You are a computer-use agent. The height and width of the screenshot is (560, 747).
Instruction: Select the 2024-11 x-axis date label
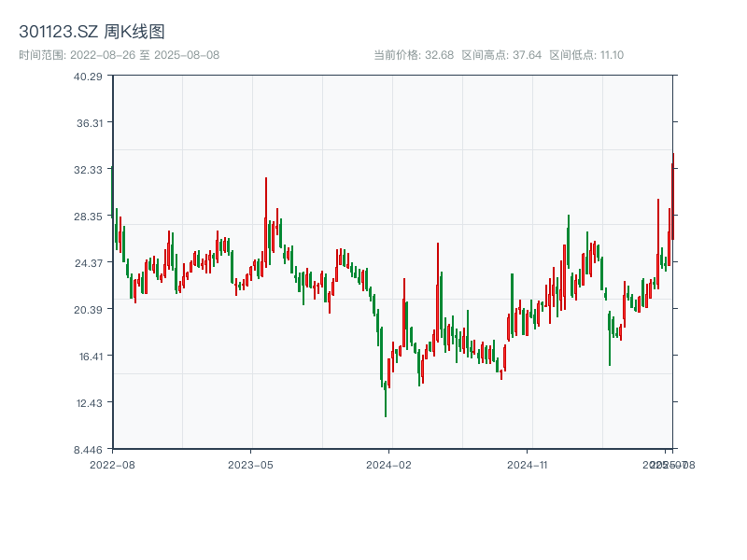pos(528,464)
